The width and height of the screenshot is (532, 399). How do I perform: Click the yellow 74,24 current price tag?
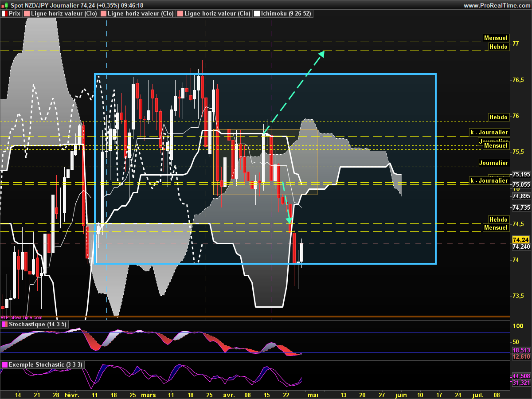click(x=521, y=239)
